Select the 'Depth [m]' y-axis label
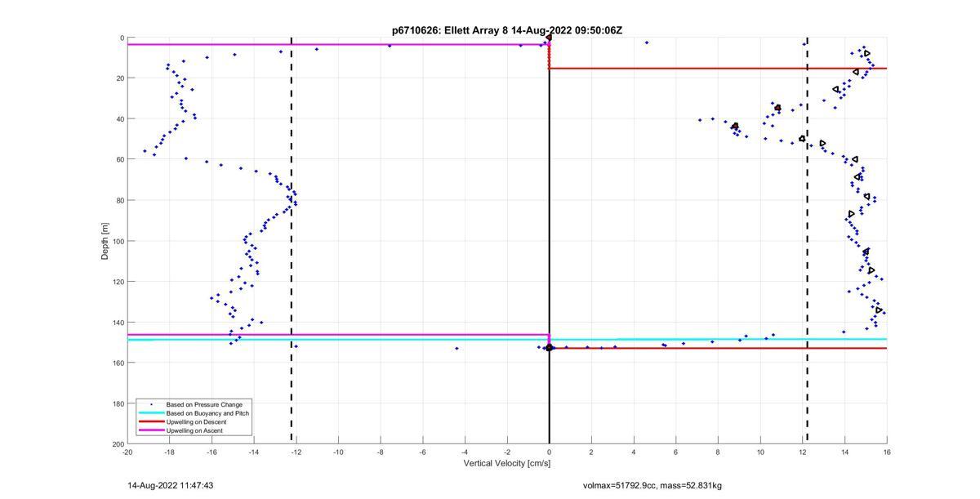The width and height of the screenshot is (980, 499). point(105,241)
